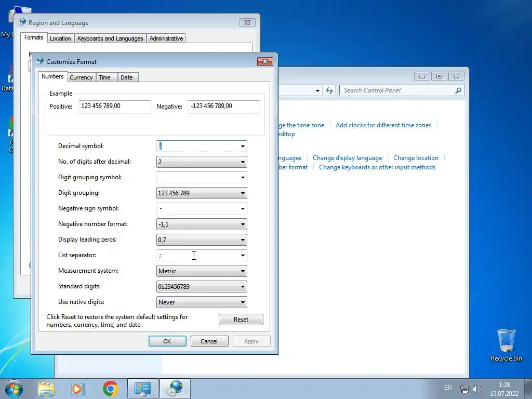
Task: Close the Region and Language window
Action: [x=247, y=23]
